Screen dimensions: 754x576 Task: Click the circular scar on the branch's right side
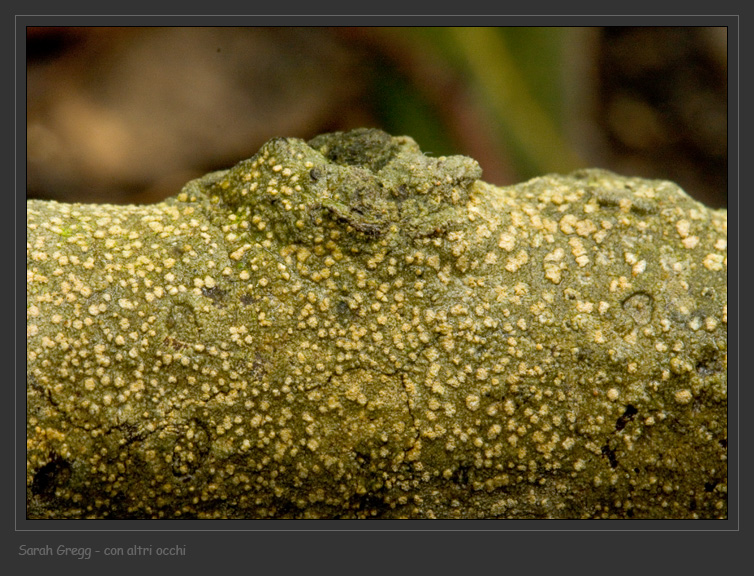[637, 306]
